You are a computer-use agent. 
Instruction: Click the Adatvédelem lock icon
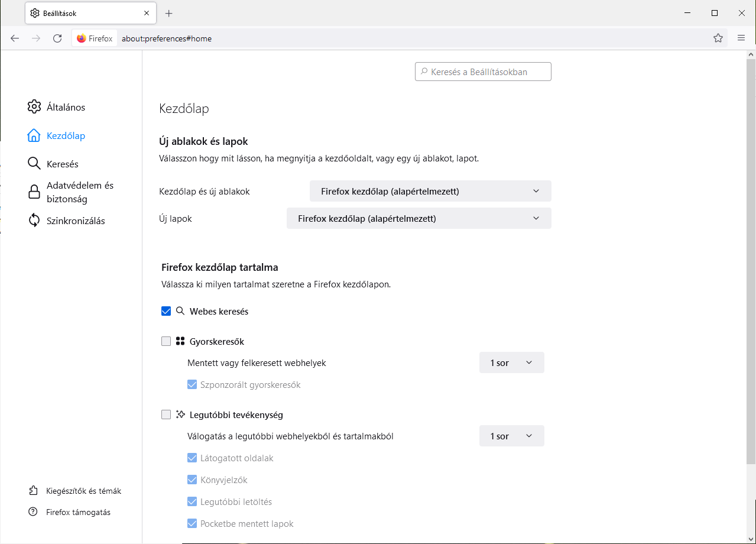pos(34,192)
